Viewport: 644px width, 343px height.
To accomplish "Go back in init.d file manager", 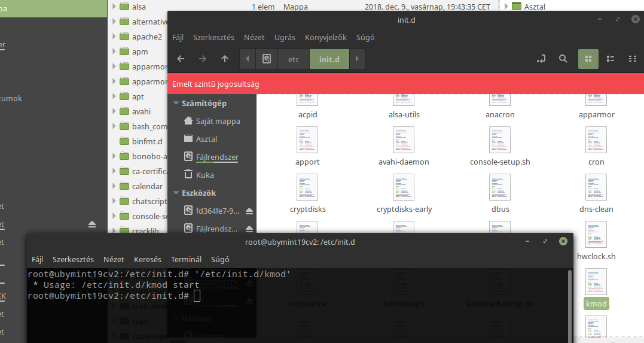I will [x=181, y=59].
